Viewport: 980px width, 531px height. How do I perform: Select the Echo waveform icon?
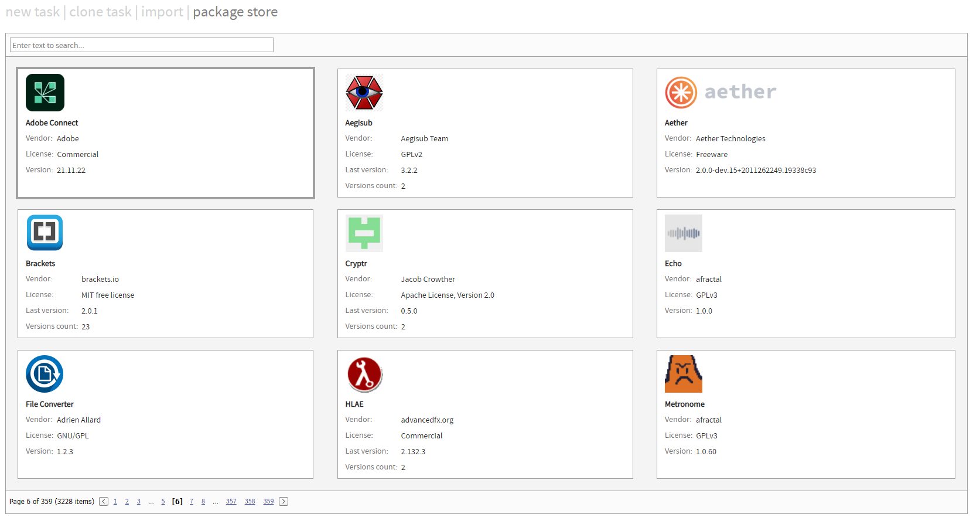(x=684, y=233)
